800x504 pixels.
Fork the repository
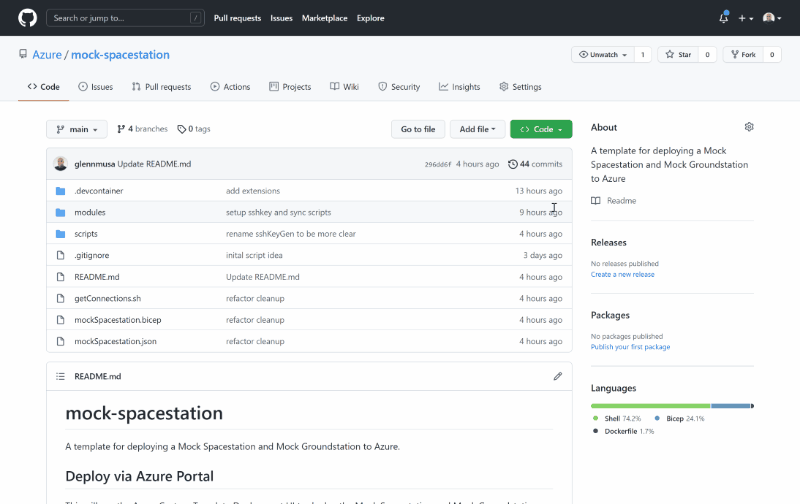pyautogui.click(x=743, y=55)
